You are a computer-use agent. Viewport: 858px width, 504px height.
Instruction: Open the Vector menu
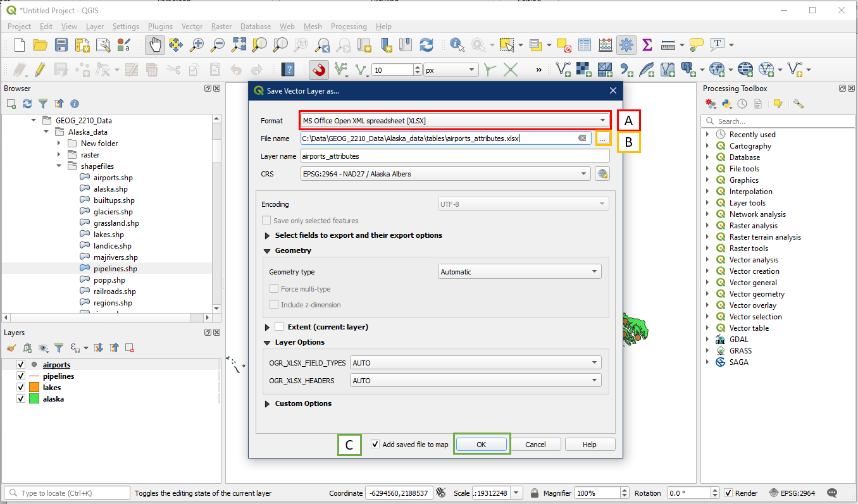(x=192, y=27)
